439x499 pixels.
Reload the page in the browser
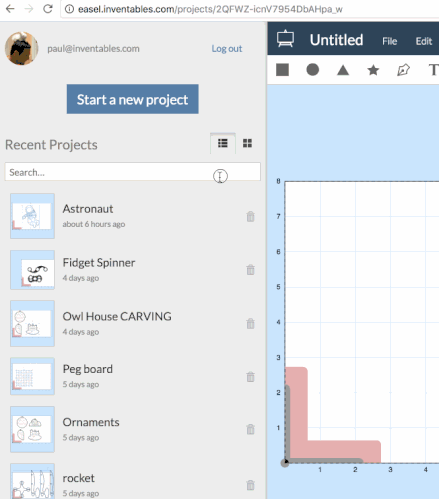48,9
